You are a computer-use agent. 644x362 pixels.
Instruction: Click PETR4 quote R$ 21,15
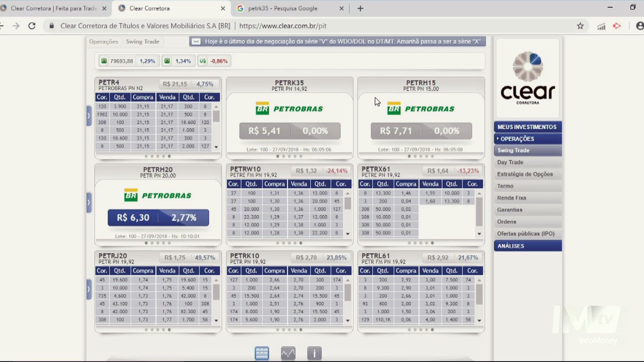[175, 84]
